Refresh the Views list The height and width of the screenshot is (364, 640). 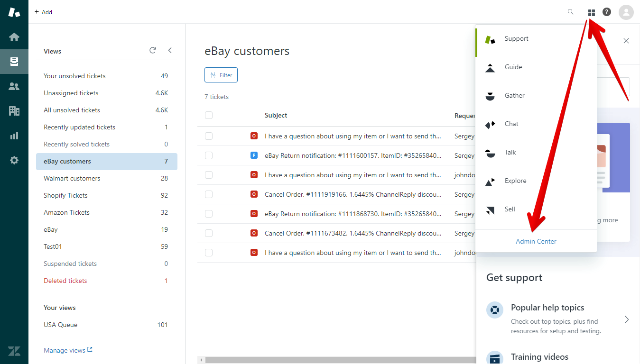(153, 50)
